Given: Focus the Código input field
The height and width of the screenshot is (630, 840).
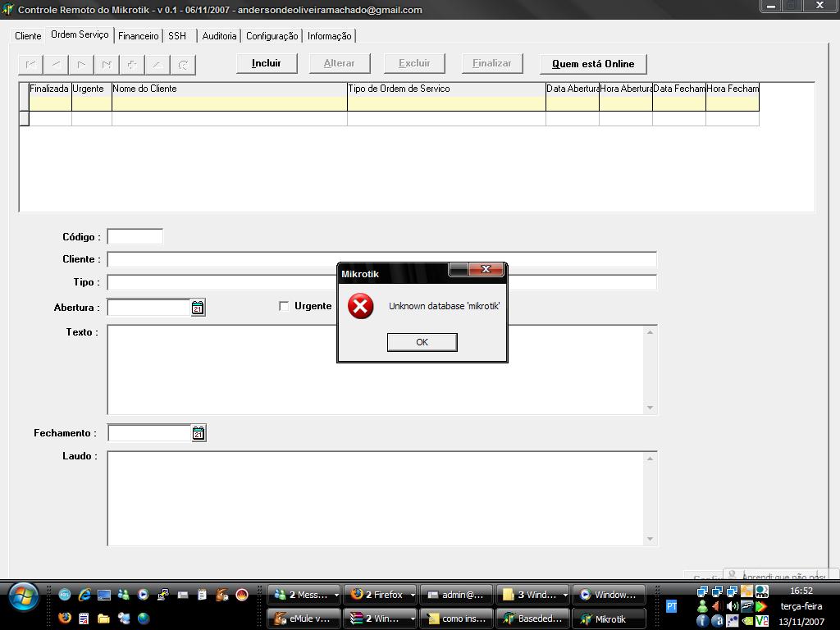Looking at the screenshot, I should [135, 236].
